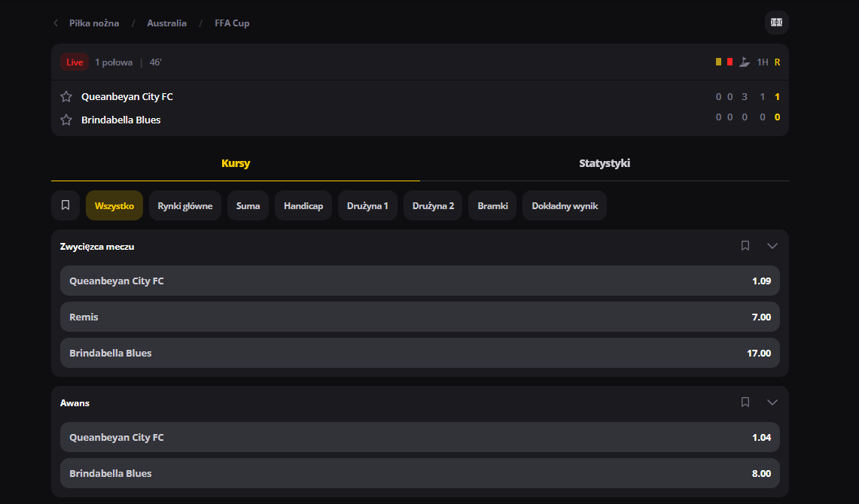Select Brindabella Blues Awans odds 8.00

tap(419, 473)
